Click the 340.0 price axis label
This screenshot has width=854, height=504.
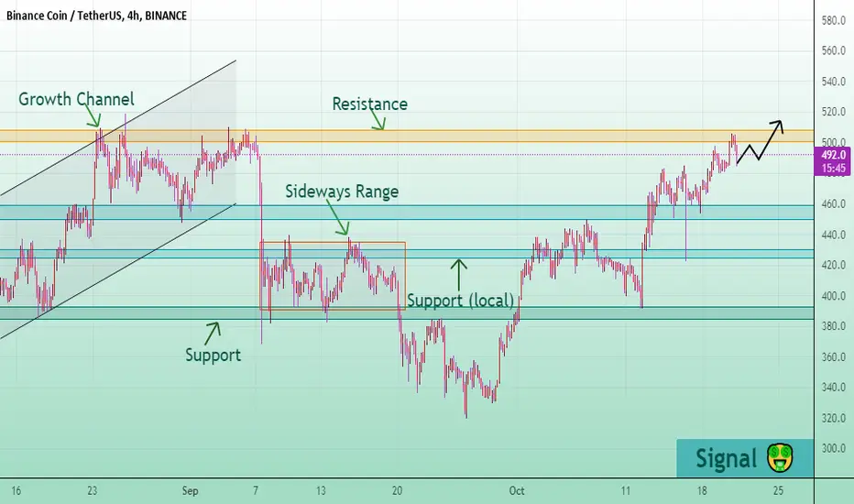[x=833, y=388]
